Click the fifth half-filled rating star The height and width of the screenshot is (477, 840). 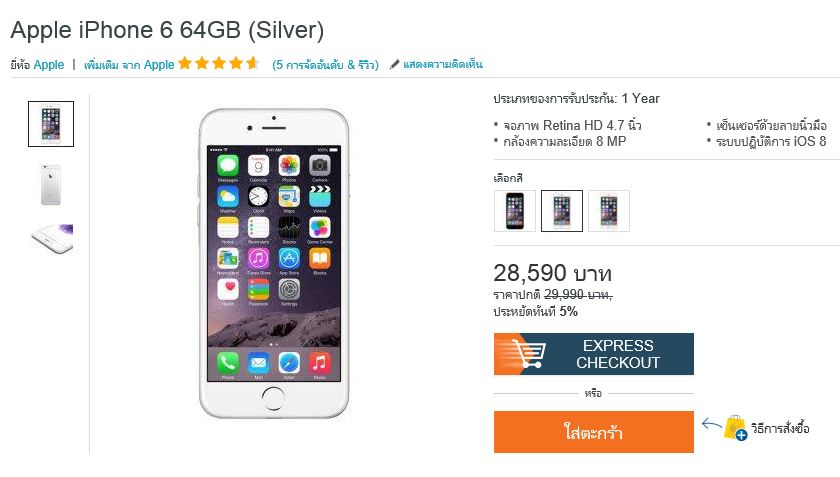pyautogui.click(x=253, y=64)
